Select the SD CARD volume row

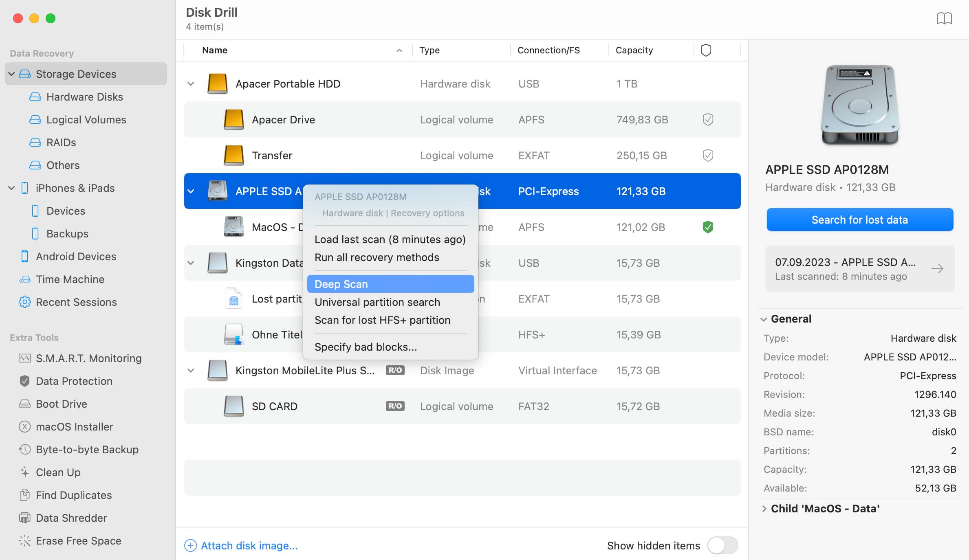462,406
